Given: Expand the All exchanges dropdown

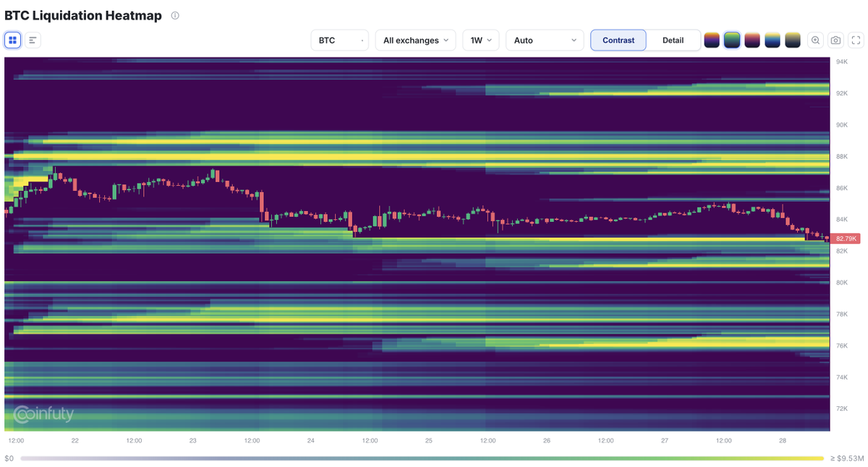Looking at the screenshot, I should pos(415,40).
